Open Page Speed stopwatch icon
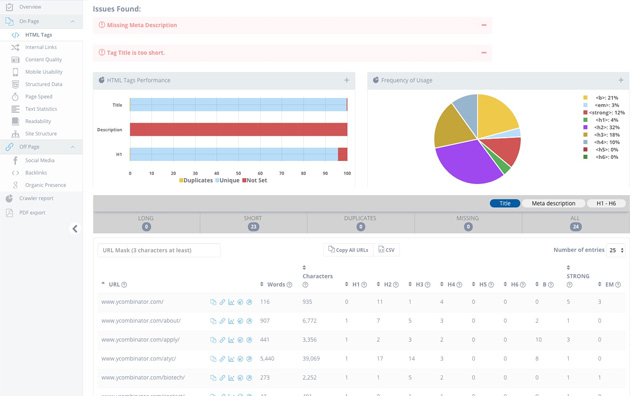The width and height of the screenshot is (632, 396). pos(15,97)
